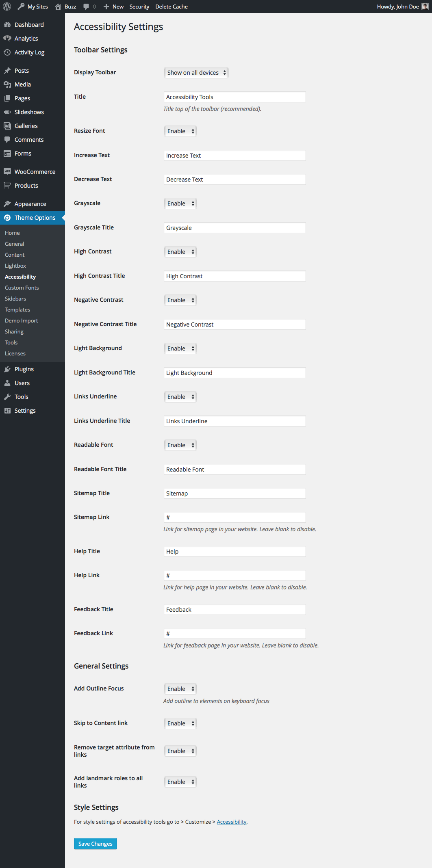Open the Readable Font enable dropdown
Viewport: 432px width, 868px height.
tap(180, 445)
